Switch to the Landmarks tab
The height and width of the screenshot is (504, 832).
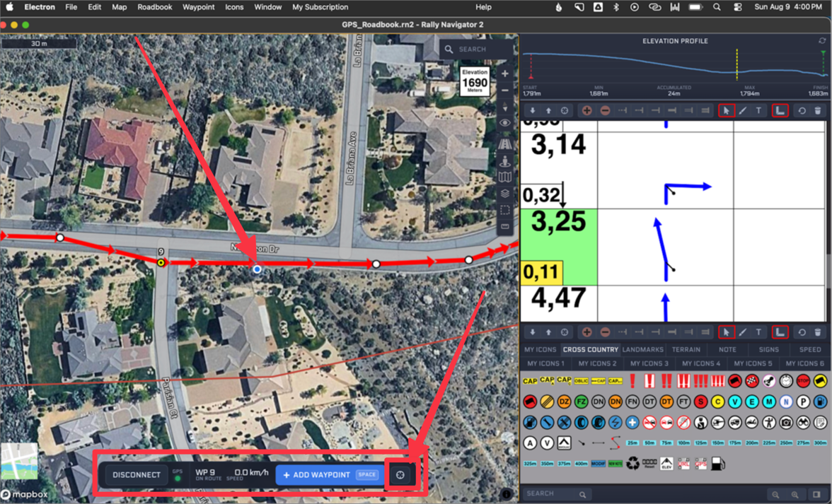coord(642,350)
